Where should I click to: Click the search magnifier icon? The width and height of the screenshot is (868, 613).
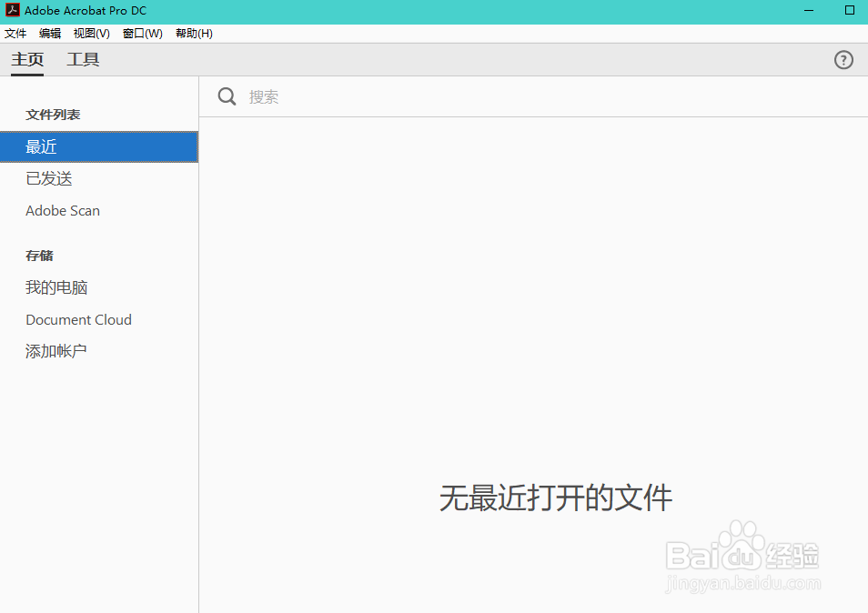[227, 96]
